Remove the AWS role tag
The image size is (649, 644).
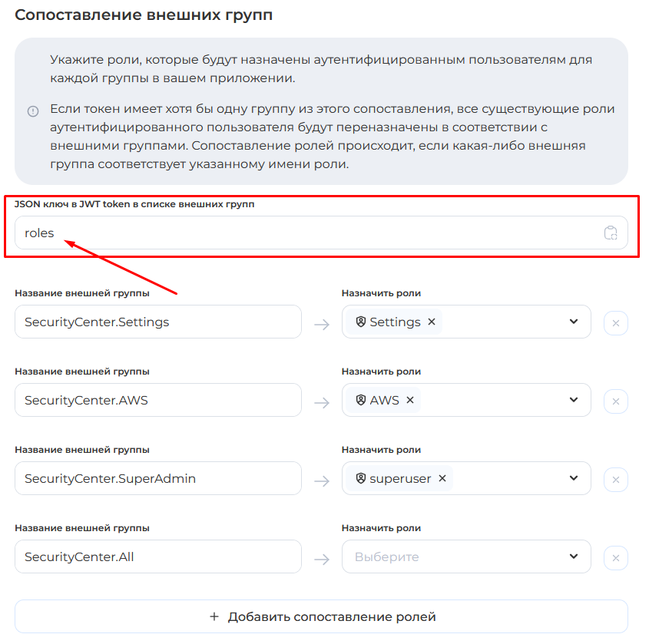click(410, 401)
